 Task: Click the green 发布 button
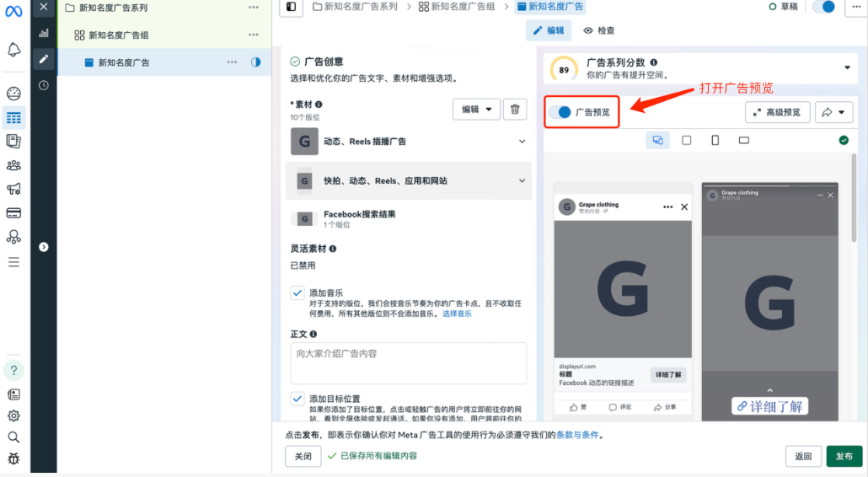(x=844, y=456)
